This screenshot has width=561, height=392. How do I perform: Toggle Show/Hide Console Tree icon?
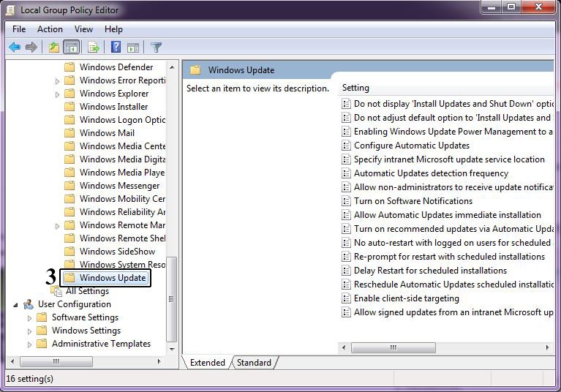click(71, 47)
